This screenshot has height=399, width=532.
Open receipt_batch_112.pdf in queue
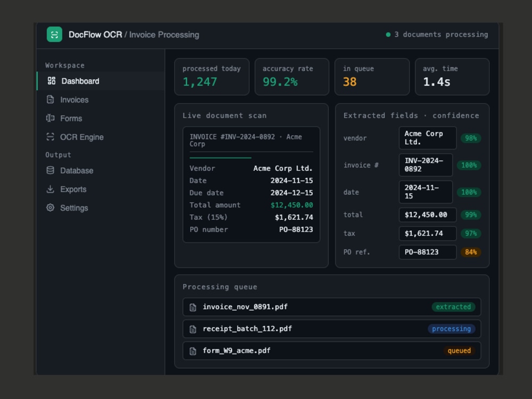tap(332, 329)
